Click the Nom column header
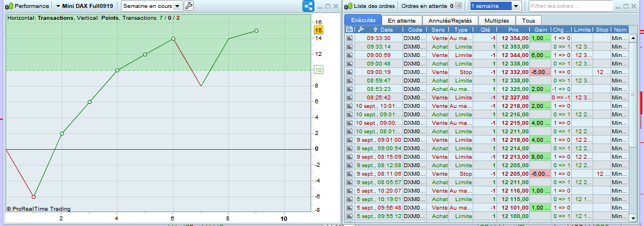This screenshot has width=644, height=226. pos(619,29)
